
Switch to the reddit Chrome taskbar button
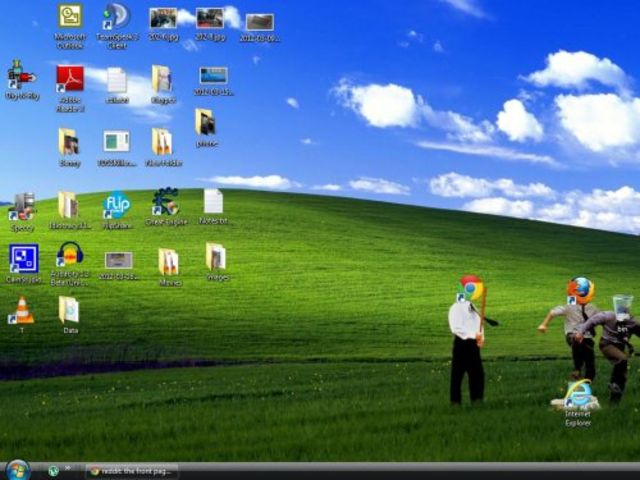131,471
